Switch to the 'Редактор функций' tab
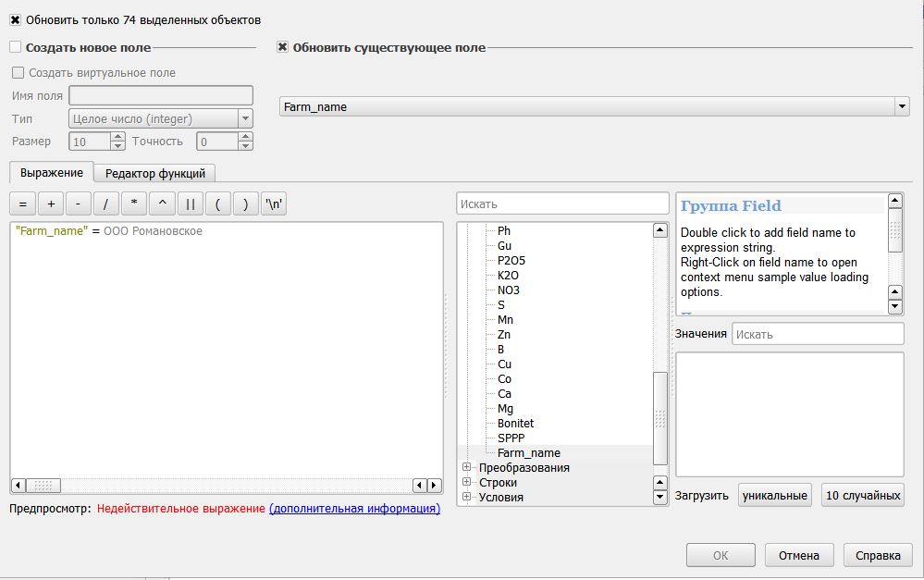Screen dimensions: 924x580 tap(155, 173)
